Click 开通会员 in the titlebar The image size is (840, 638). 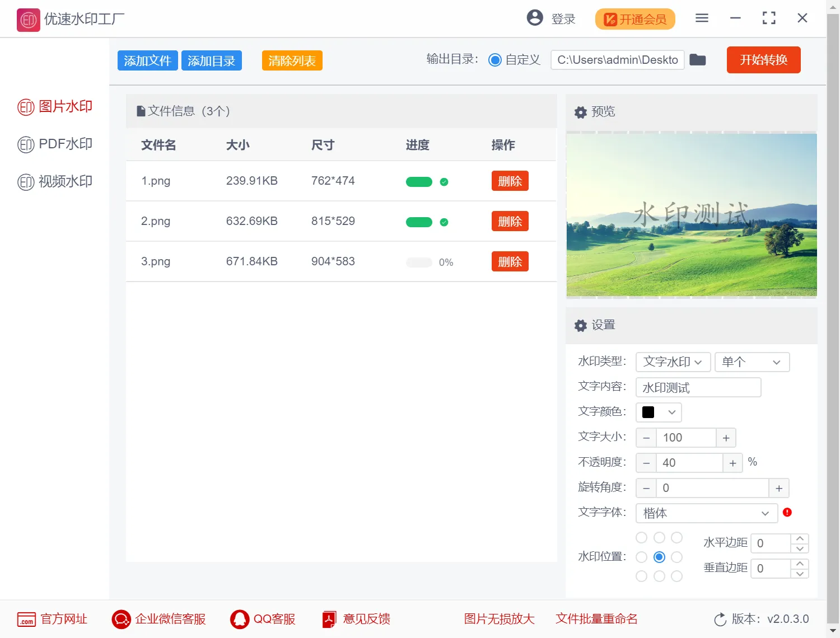click(x=634, y=18)
